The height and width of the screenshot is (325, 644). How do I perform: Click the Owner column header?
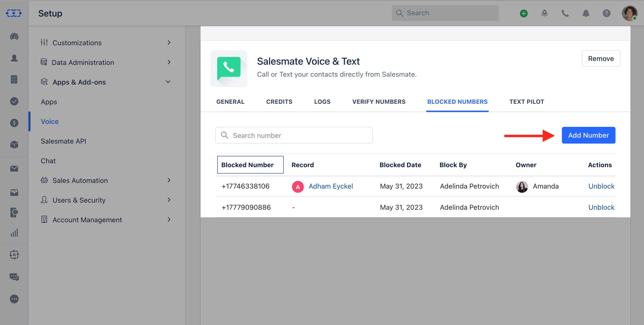click(526, 165)
